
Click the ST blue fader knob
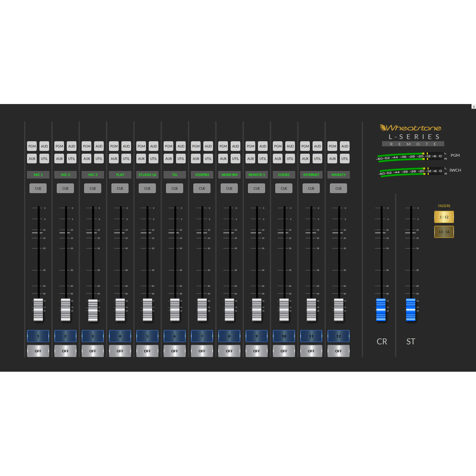411,310
